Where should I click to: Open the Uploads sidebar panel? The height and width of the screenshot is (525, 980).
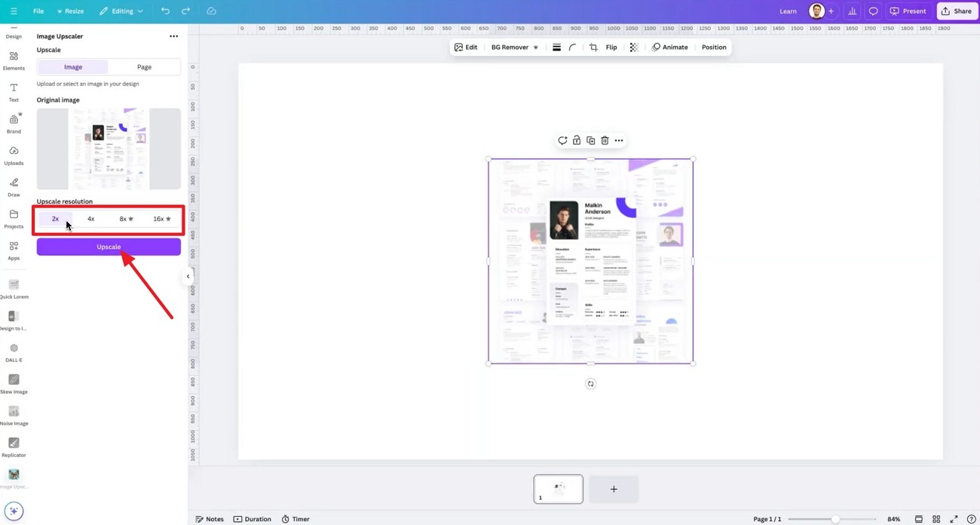click(14, 155)
